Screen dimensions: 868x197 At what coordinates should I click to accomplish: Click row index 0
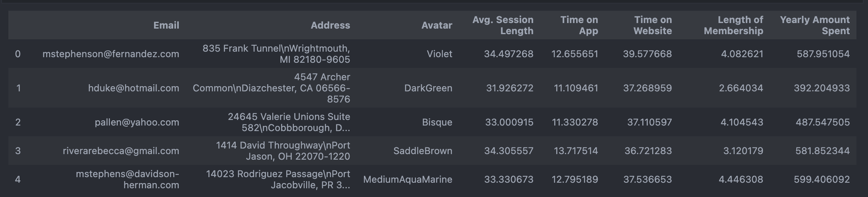pyautogui.click(x=18, y=54)
